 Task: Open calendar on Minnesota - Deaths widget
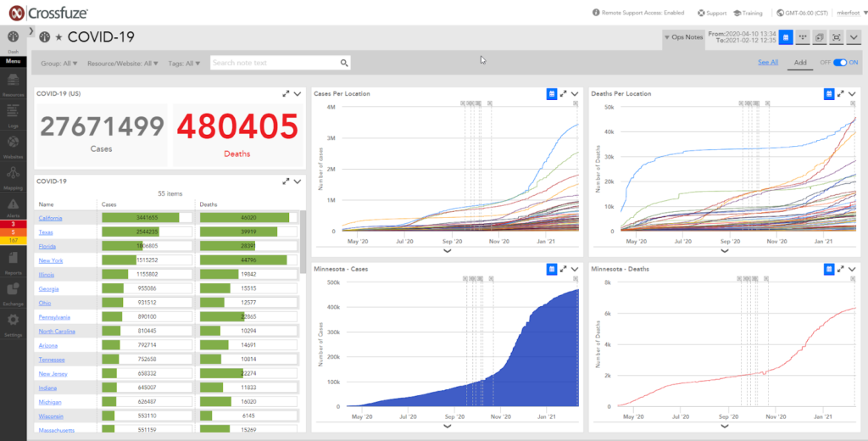click(x=829, y=269)
